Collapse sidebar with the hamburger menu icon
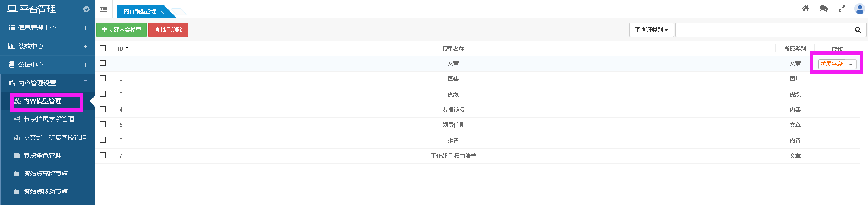The image size is (868, 205). (x=104, y=9)
